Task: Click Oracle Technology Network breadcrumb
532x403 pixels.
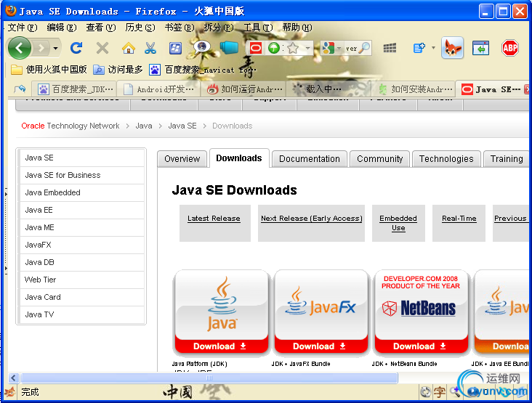Action: pyautogui.click(x=70, y=126)
